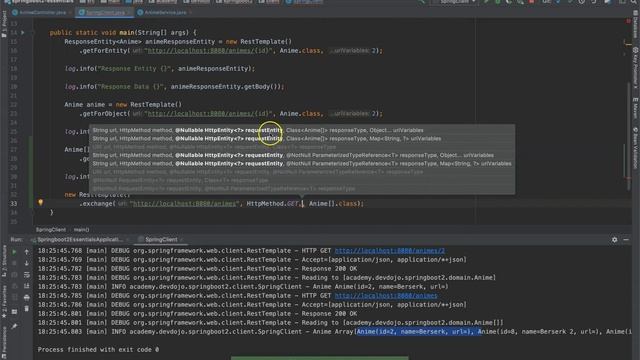Click the 'Run:' panel label
The width and height of the screenshot is (640, 360).
click(17, 240)
